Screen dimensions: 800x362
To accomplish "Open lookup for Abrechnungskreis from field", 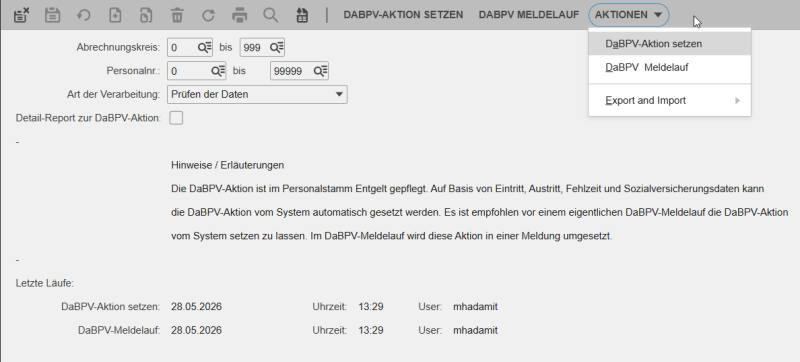I will (x=205, y=47).
